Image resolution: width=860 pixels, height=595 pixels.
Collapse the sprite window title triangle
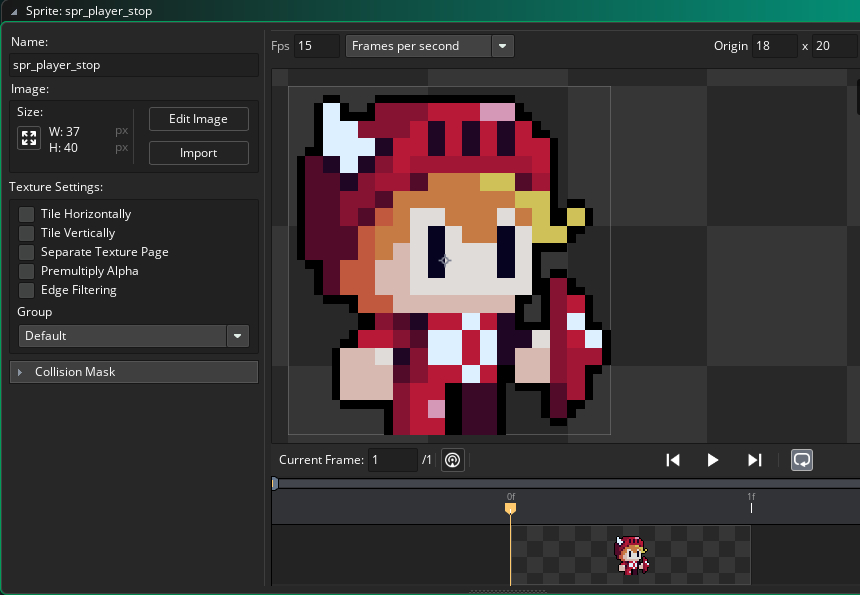pos(14,12)
